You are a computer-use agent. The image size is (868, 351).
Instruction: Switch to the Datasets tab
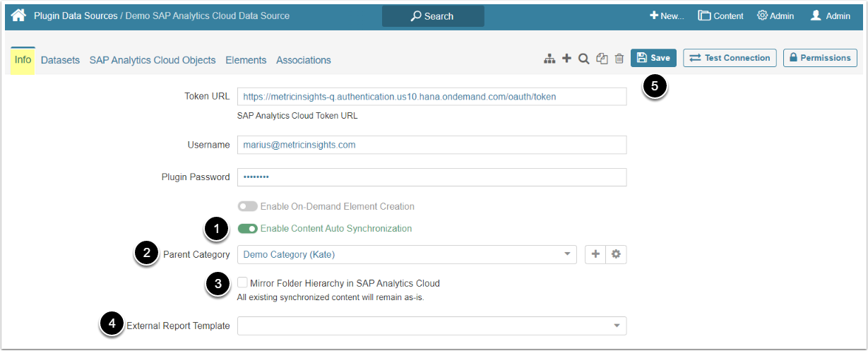click(60, 60)
